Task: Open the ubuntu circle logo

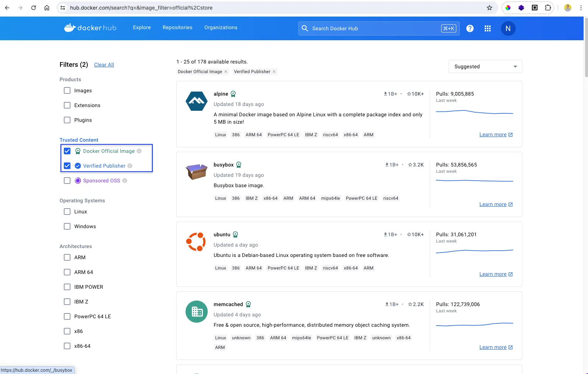Action: click(x=196, y=242)
